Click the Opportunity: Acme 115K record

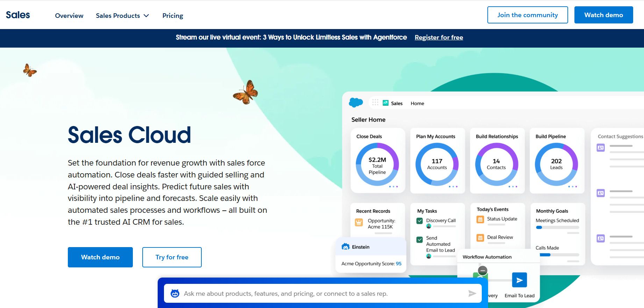coord(381,224)
